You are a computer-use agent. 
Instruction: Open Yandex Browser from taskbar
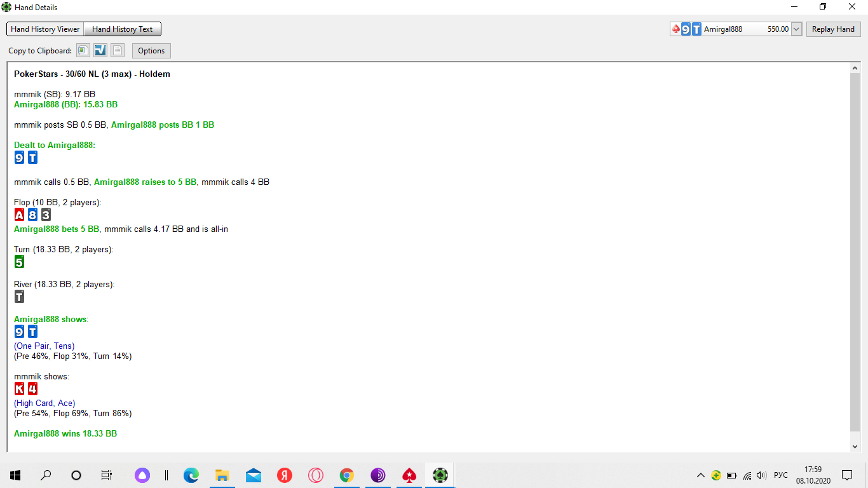point(285,475)
